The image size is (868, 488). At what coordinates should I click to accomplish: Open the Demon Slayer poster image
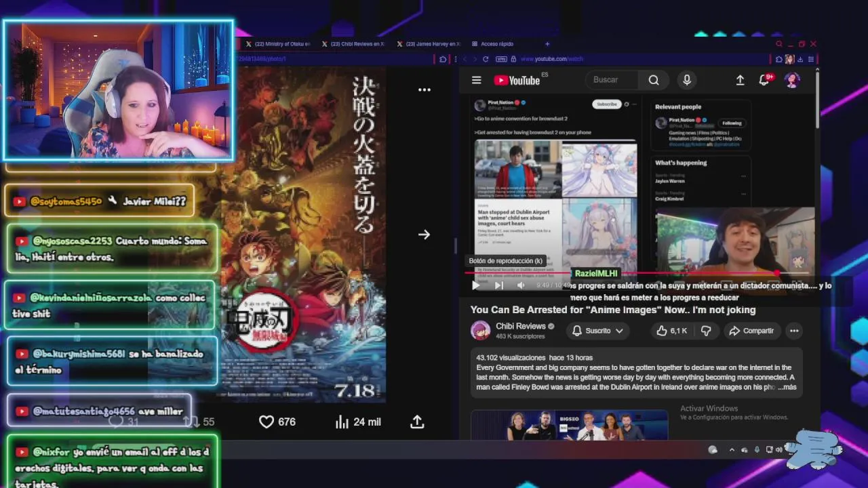[304, 234]
